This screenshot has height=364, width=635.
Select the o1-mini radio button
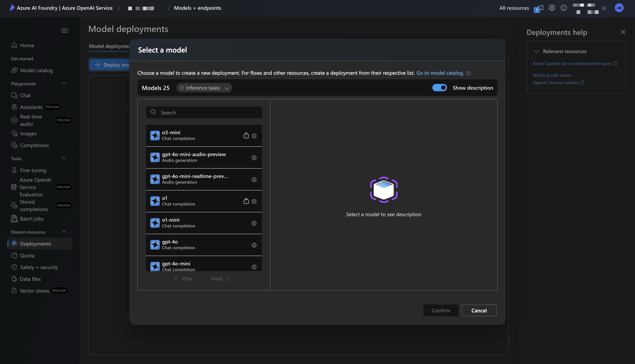(254, 223)
